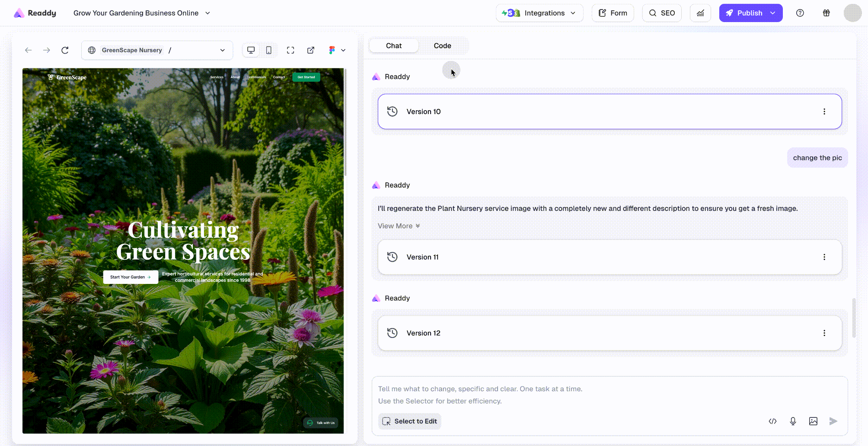
Task: Toggle Select to Edit mode
Action: [x=410, y=421]
